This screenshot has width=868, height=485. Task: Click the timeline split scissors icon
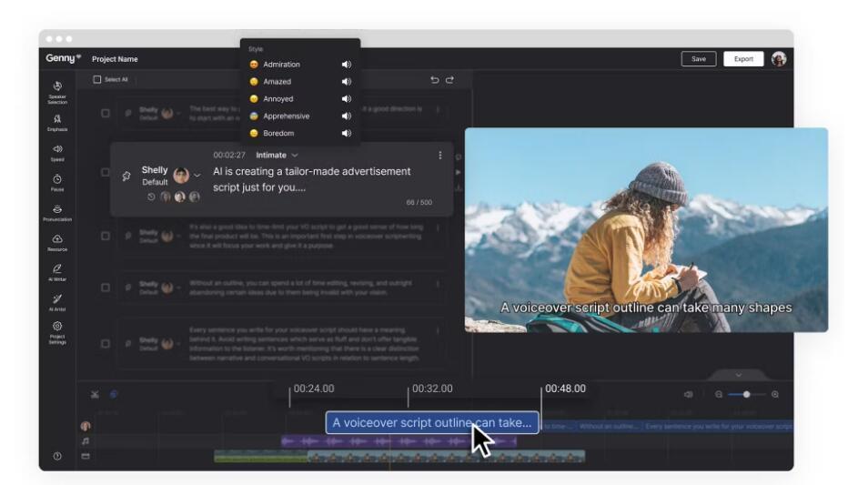point(95,394)
